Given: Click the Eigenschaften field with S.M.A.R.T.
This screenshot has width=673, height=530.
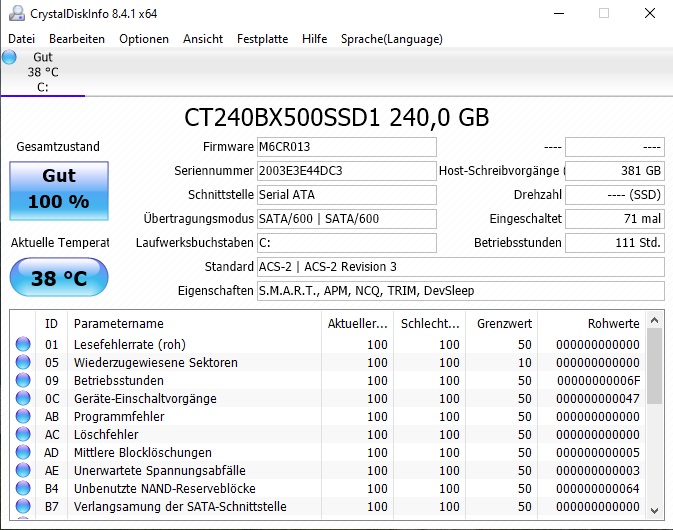Looking at the screenshot, I should [x=461, y=291].
